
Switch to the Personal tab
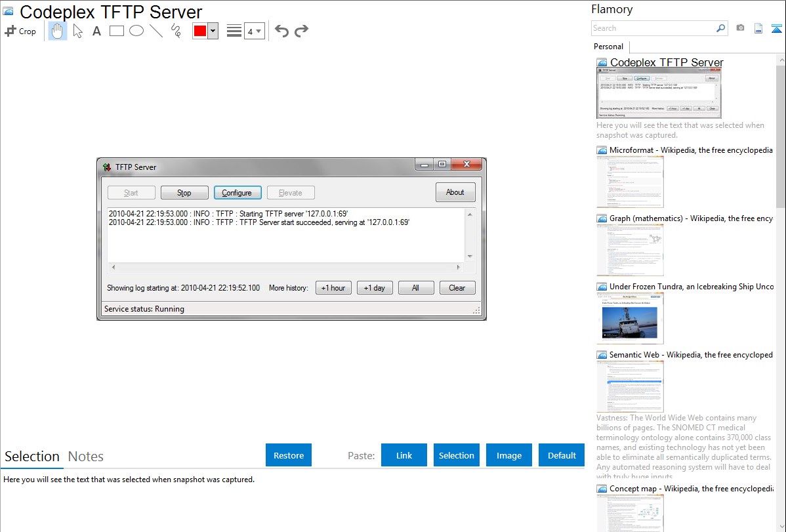609,46
